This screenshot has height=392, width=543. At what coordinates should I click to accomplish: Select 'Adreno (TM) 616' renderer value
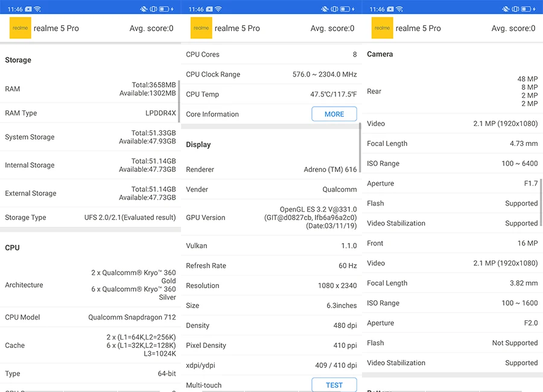coord(330,169)
